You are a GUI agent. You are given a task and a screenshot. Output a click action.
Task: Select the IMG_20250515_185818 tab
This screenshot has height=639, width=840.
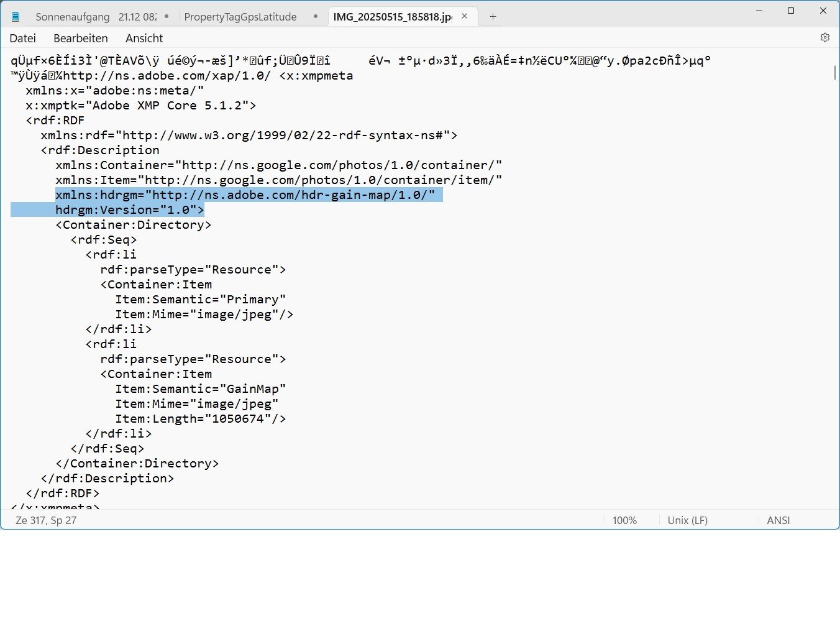coord(392,17)
